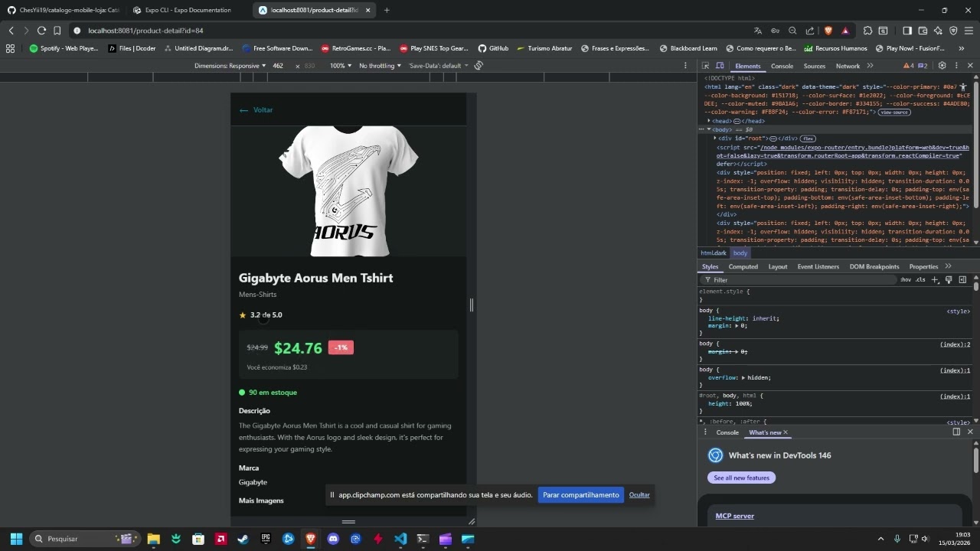The height and width of the screenshot is (551, 980).
Task: Switch to the Console panel tab
Action: (x=782, y=67)
